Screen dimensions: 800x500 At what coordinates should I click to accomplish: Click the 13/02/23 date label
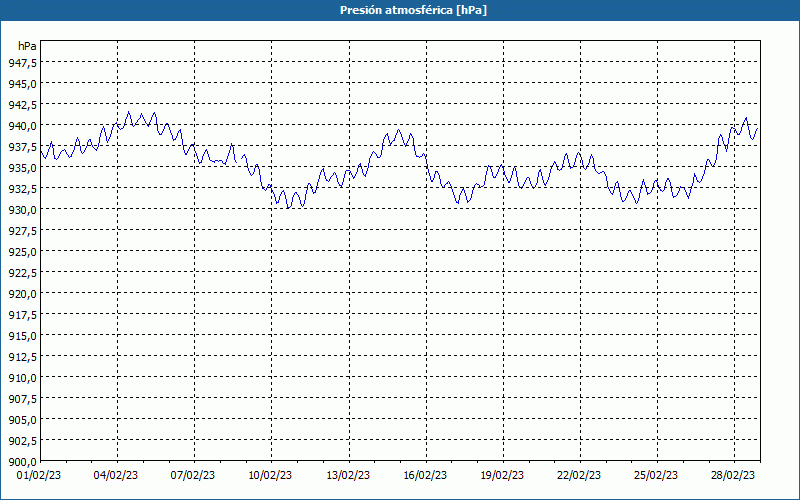pyautogui.click(x=348, y=476)
